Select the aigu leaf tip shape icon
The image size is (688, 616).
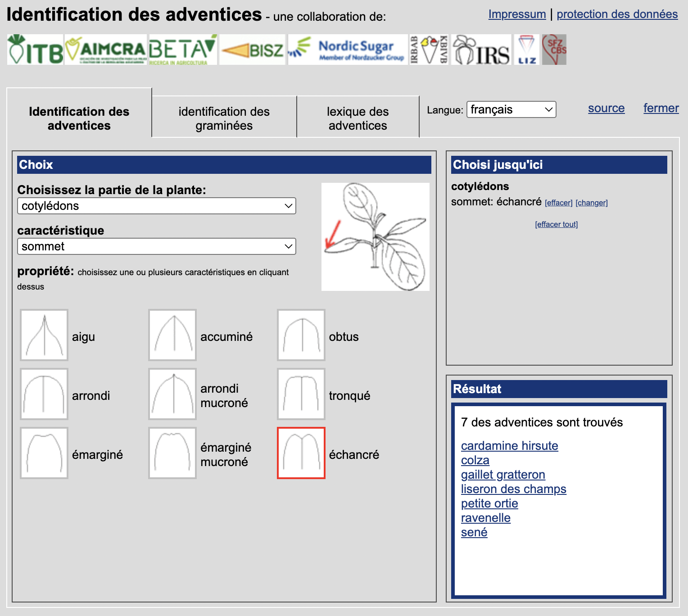44,335
